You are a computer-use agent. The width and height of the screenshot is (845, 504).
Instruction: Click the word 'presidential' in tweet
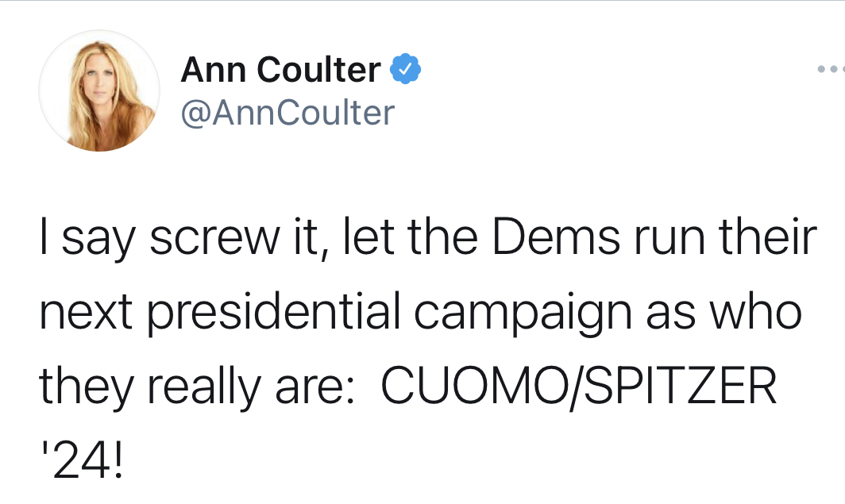(274, 314)
